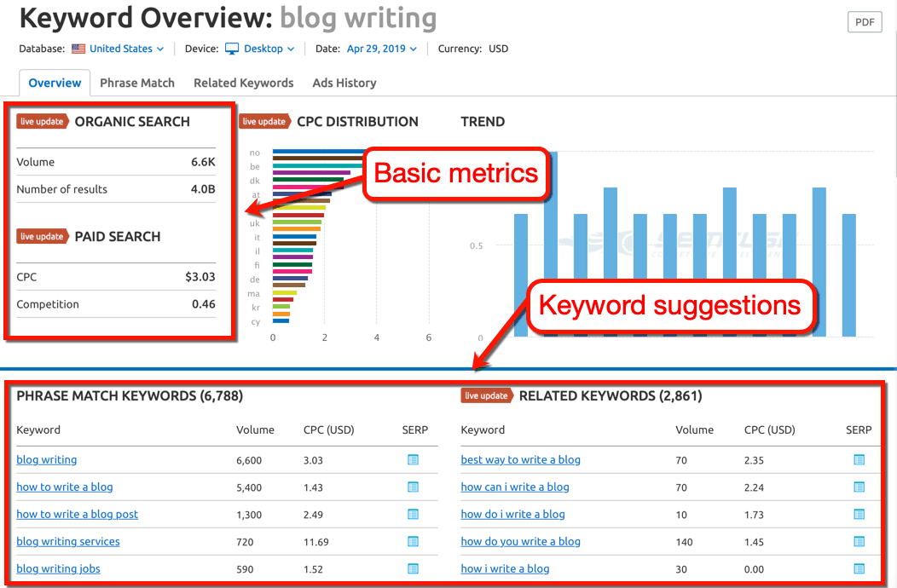Screen dimensions: 897x588
Task: Open SERP icon beside "best way to write a blog"
Action: (x=859, y=460)
